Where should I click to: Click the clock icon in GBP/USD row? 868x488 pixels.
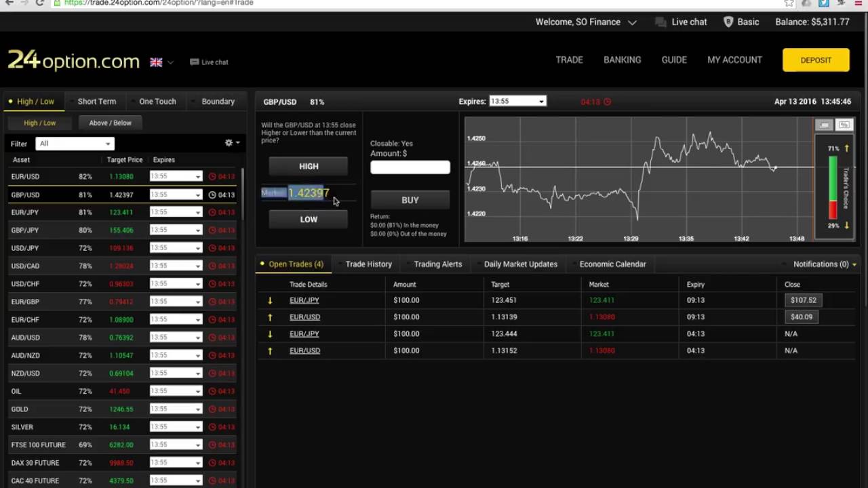coord(212,195)
